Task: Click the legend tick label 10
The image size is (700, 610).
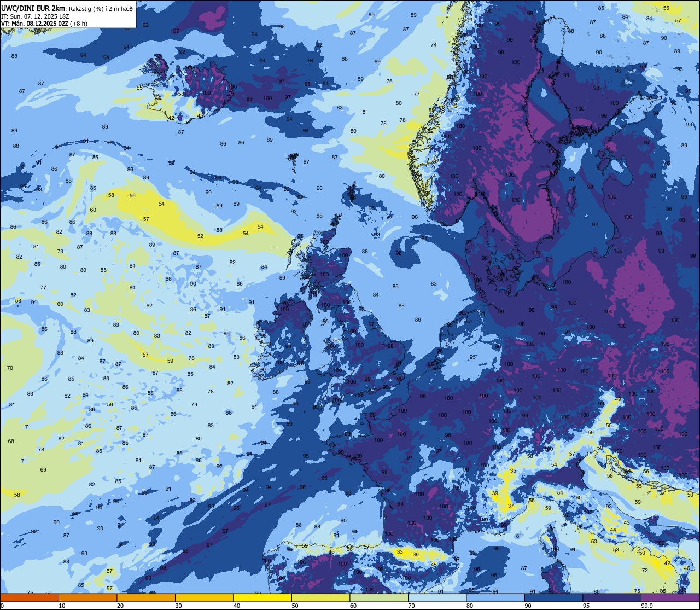Action: [x=62, y=606]
